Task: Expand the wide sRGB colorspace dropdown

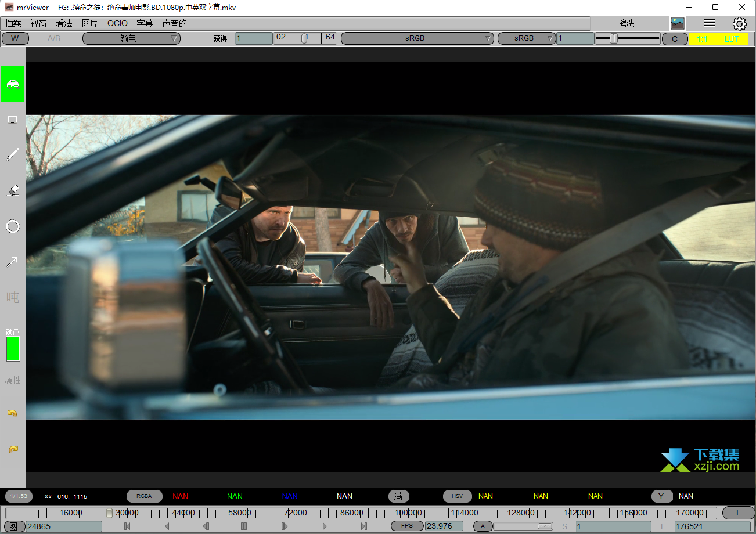Action: pos(417,38)
